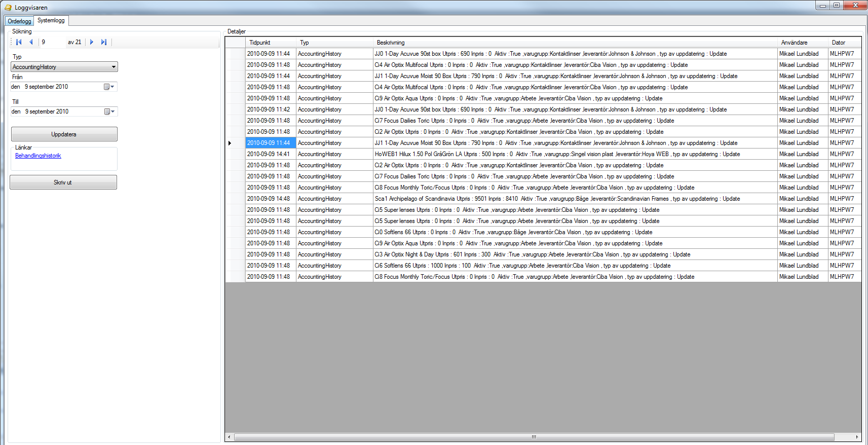868x445 pixels.
Task: Select the Ci3 Air Optix Night & Day description
Action: [x=575, y=254]
